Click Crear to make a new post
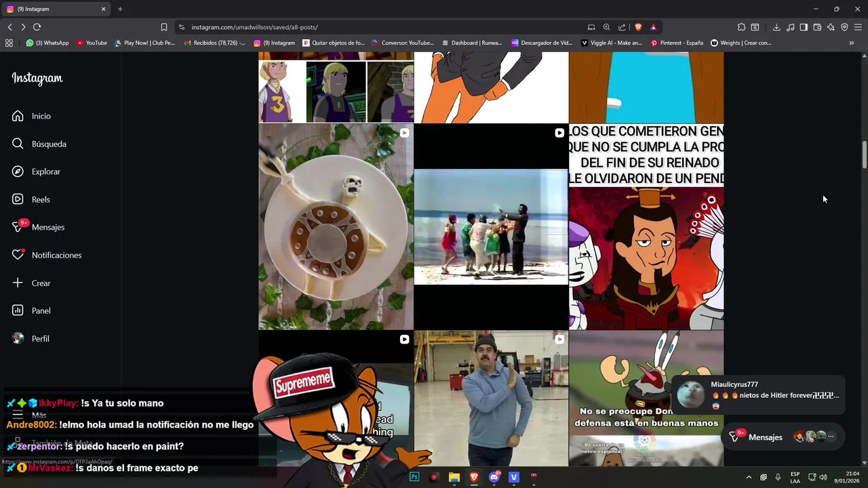Screen dimensions: 868x488 pos(32,283)
